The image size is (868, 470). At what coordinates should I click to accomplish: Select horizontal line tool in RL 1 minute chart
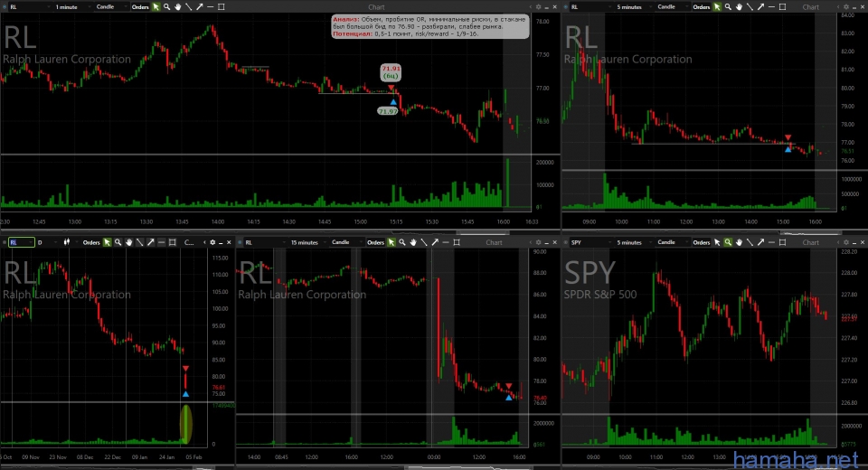211,6
